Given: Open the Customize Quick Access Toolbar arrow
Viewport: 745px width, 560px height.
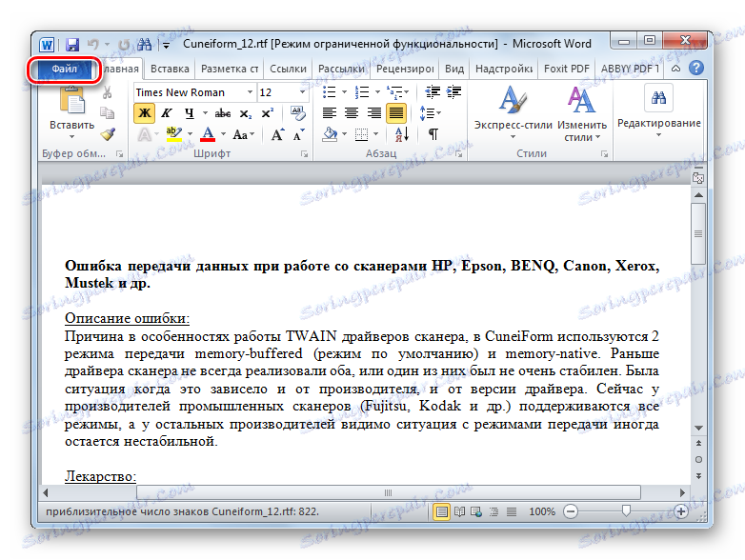Looking at the screenshot, I should coord(166,45).
